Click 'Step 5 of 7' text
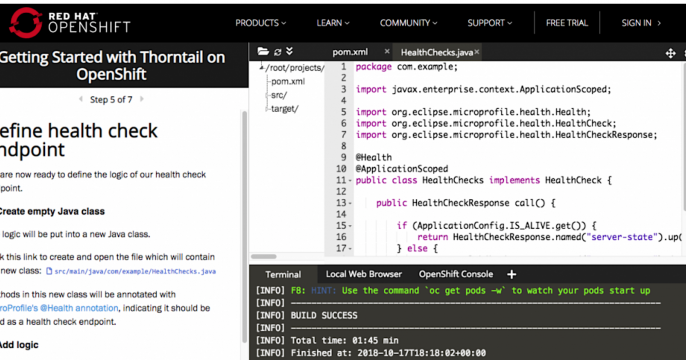 [x=111, y=100]
